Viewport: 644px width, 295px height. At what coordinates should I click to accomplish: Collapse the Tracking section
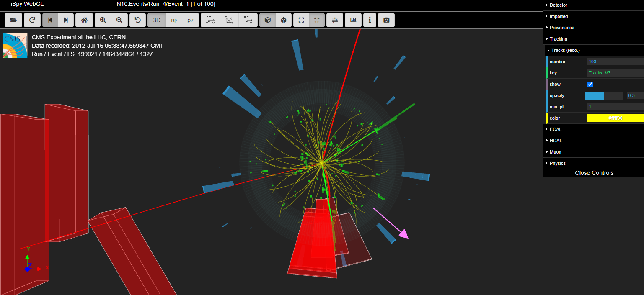(x=558, y=39)
